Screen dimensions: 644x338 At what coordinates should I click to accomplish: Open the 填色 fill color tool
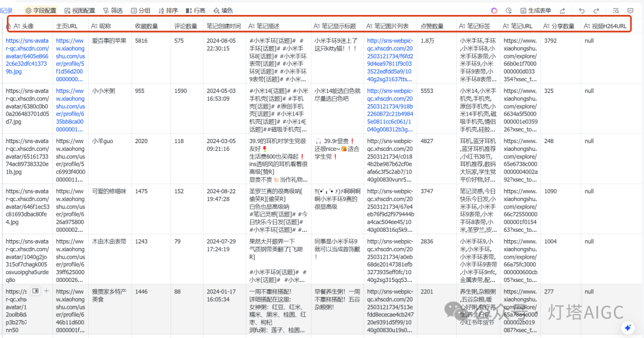pos(223,11)
